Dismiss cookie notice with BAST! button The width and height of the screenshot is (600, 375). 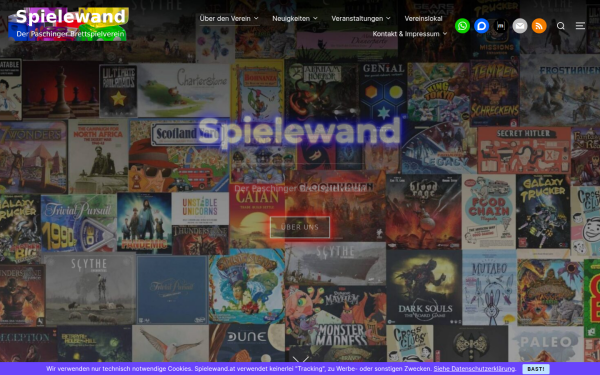coord(536,369)
